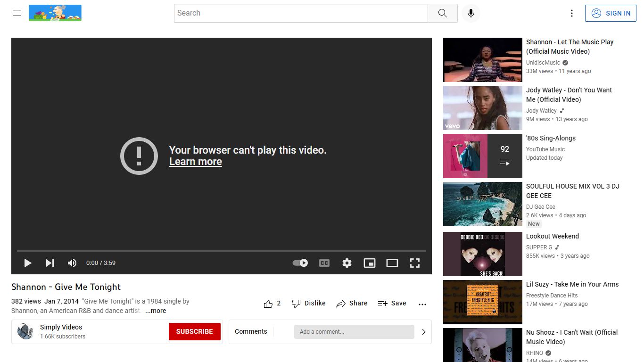
Task: Open Jody Watley Don't You Want Me thumbnail
Action: click(483, 108)
